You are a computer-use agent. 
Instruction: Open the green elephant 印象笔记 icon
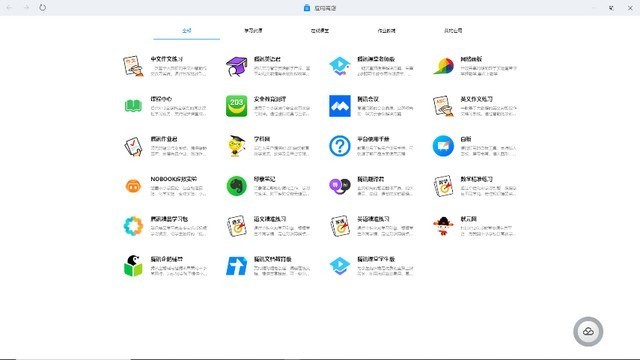[236, 186]
